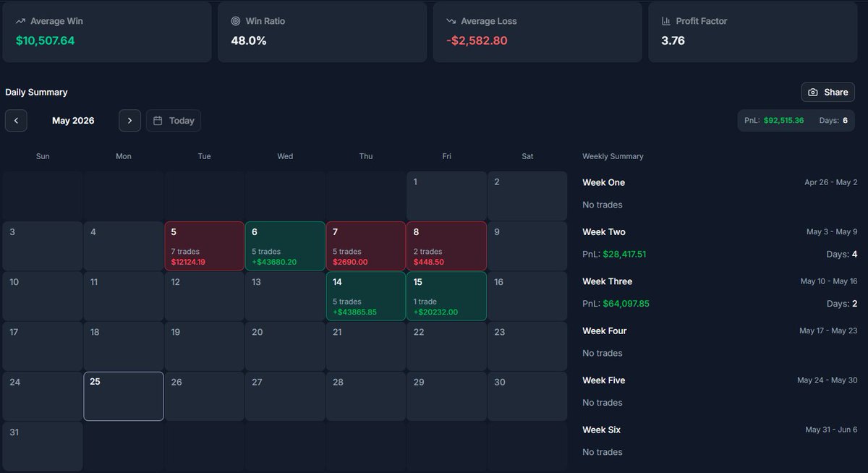Image resolution: width=868 pixels, height=473 pixels.
Task: Click the 48.0% win ratio value
Action: [x=249, y=41]
